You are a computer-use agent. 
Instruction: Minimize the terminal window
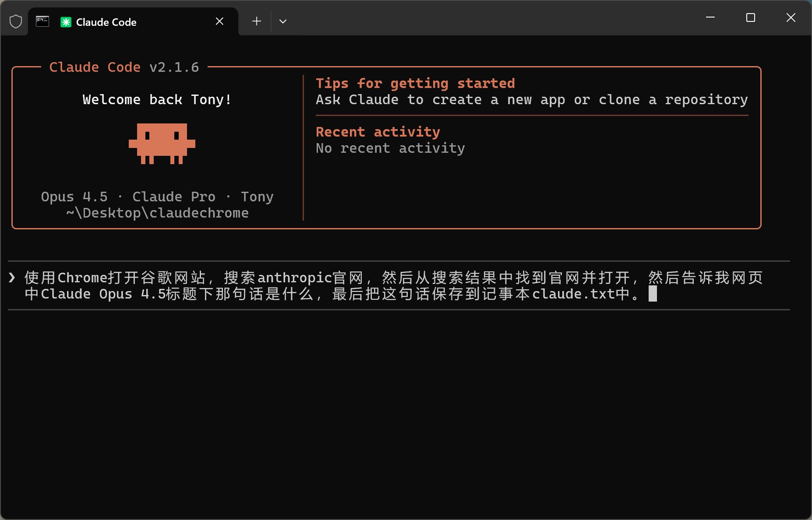tap(710, 18)
